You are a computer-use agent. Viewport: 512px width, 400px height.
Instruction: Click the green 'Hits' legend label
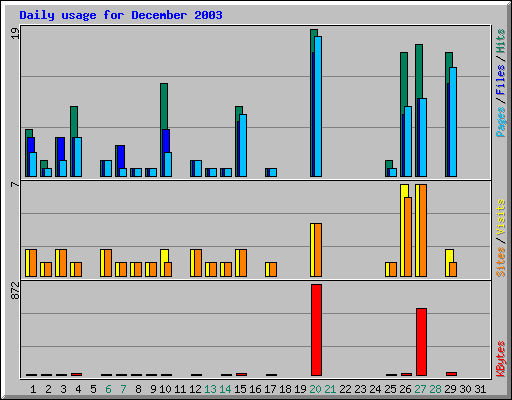click(x=501, y=41)
